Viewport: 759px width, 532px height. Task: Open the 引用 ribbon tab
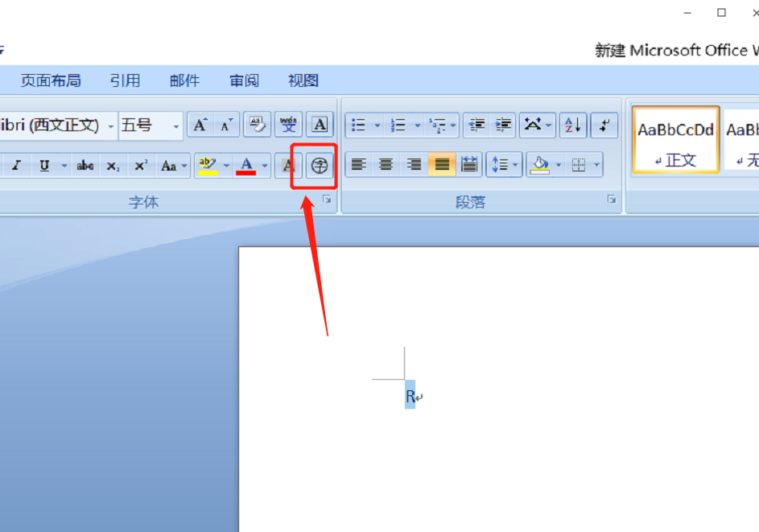coord(125,80)
